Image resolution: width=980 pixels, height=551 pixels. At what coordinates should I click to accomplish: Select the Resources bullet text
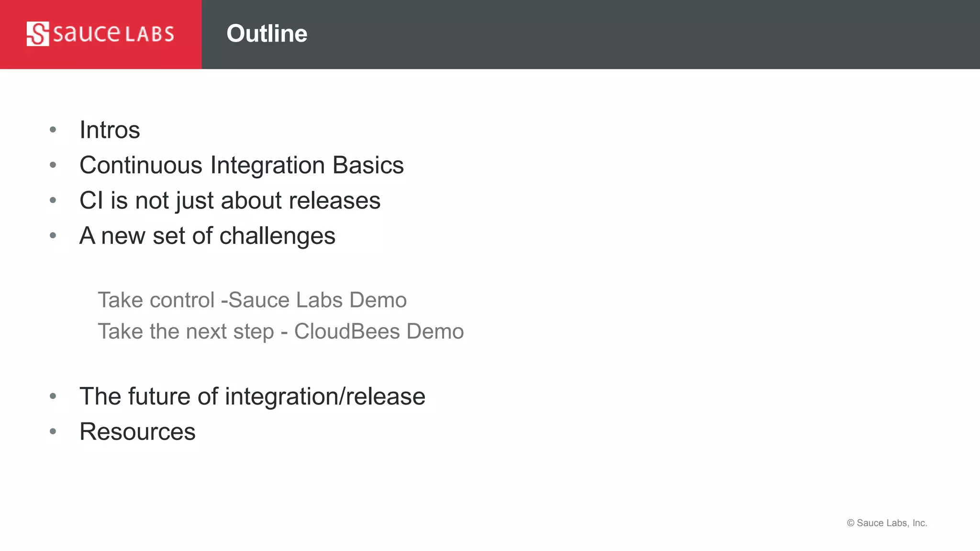coord(137,432)
